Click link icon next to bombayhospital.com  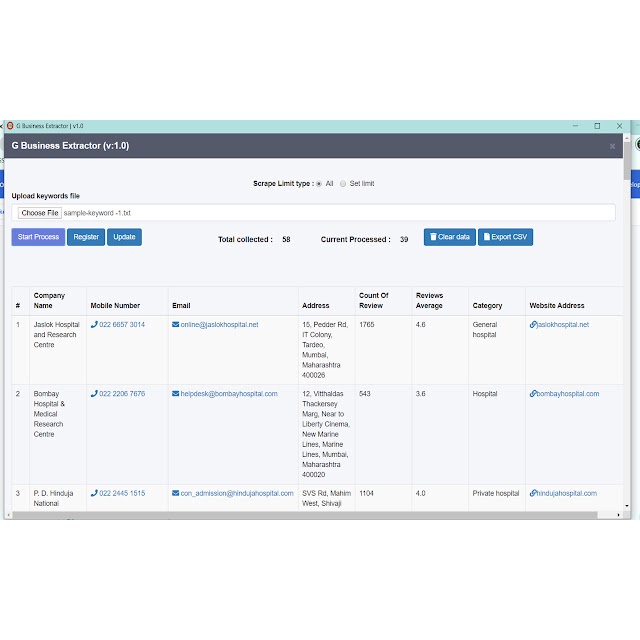point(533,394)
